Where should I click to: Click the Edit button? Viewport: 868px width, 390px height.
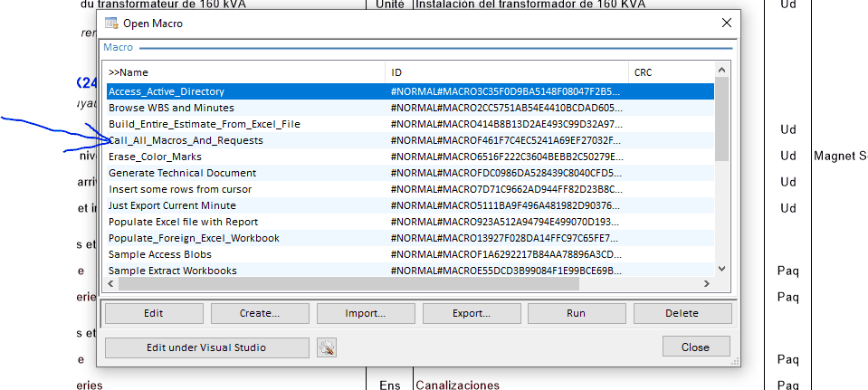point(154,313)
